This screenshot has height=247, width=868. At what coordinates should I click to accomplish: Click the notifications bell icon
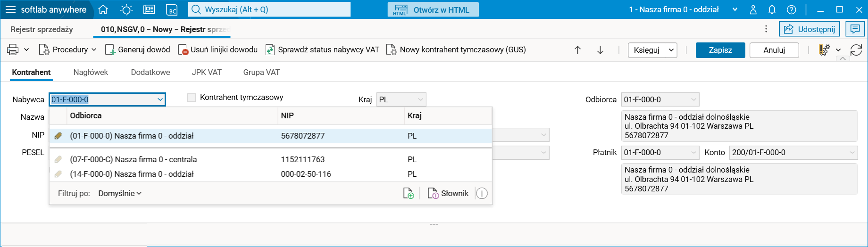[772, 9]
